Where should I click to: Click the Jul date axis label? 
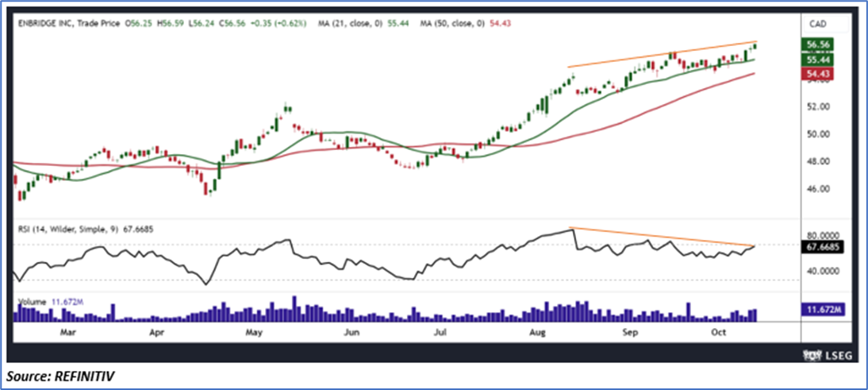pyautogui.click(x=440, y=332)
